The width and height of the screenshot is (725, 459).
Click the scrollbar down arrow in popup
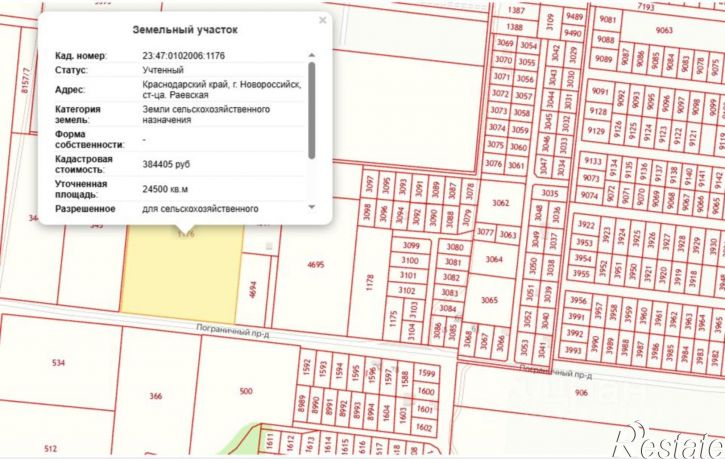311,206
